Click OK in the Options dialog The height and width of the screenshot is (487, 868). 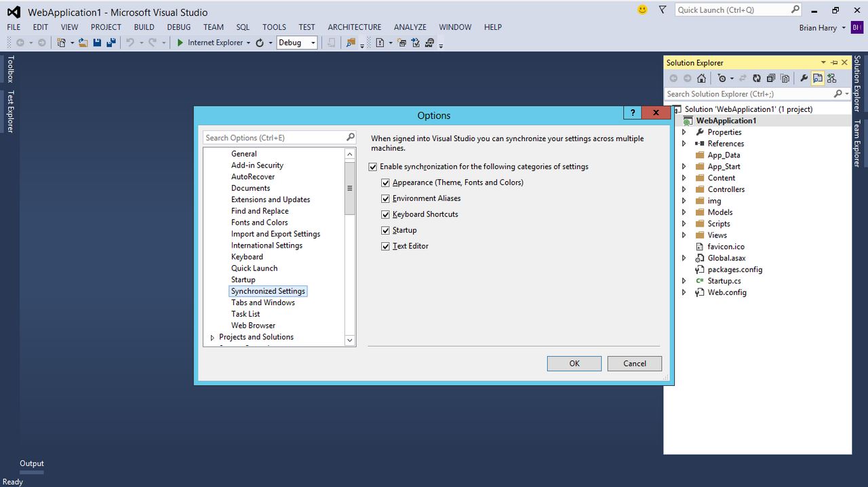pyautogui.click(x=574, y=364)
